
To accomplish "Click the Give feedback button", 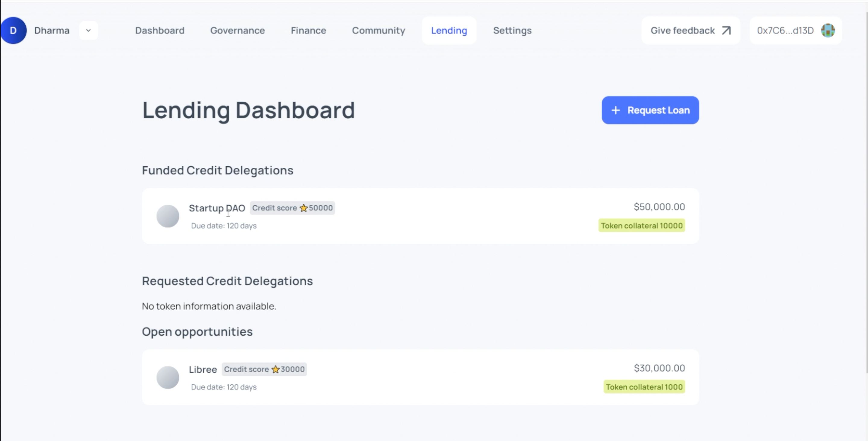I will [691, 30].
